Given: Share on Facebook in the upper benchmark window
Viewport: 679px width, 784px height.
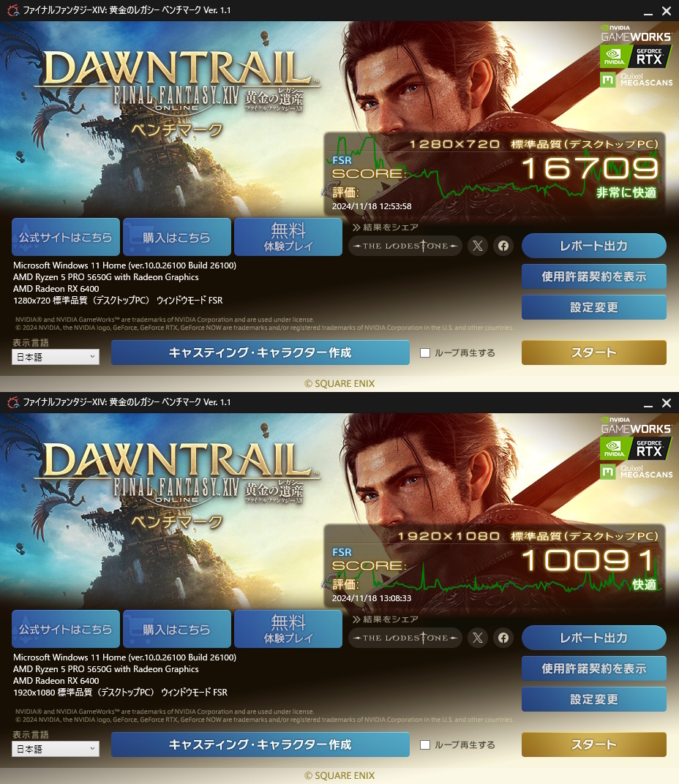Looking at the screenshot, I should pos(503,246).
